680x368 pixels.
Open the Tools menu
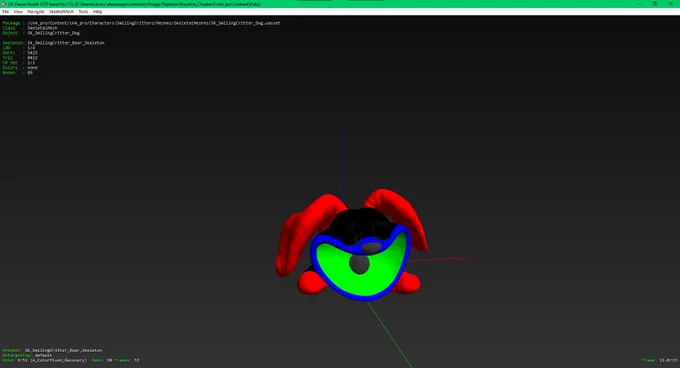click(83, 12)
